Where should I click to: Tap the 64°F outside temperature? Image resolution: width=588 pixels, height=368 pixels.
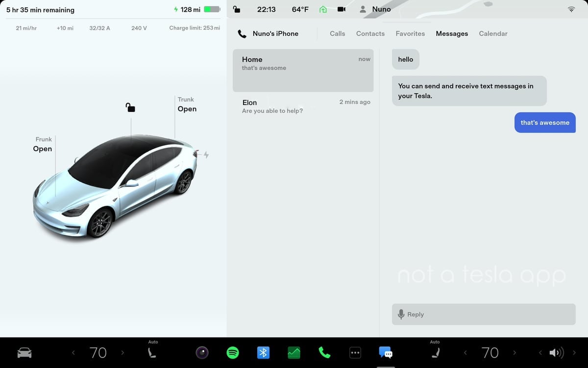[300, 9]
